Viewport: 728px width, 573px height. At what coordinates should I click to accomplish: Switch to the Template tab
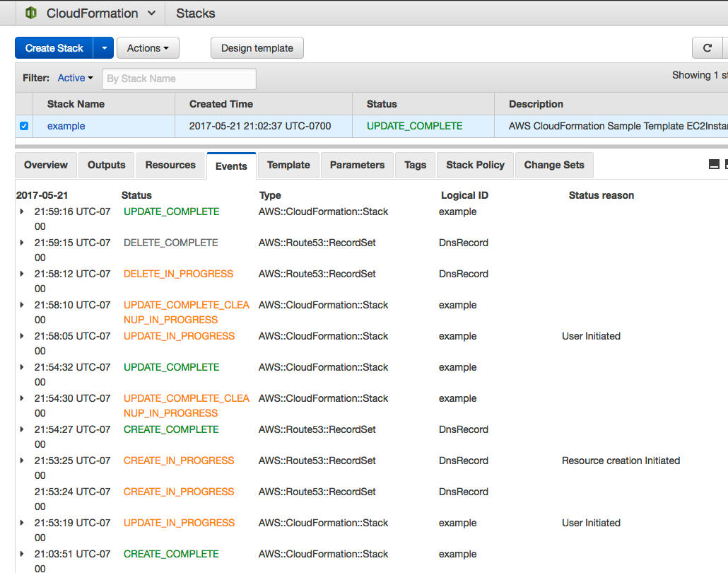[x=288, y=165]
